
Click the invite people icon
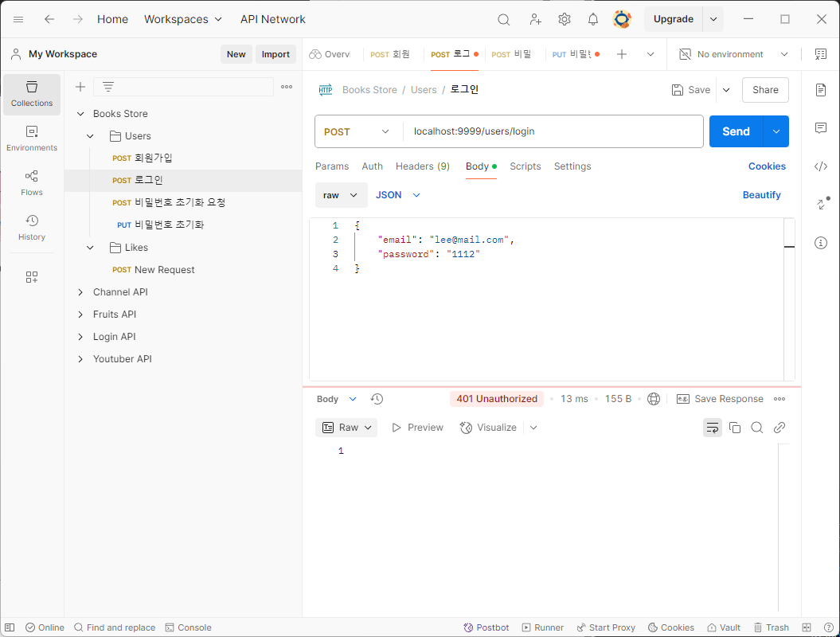coord(535,20)
